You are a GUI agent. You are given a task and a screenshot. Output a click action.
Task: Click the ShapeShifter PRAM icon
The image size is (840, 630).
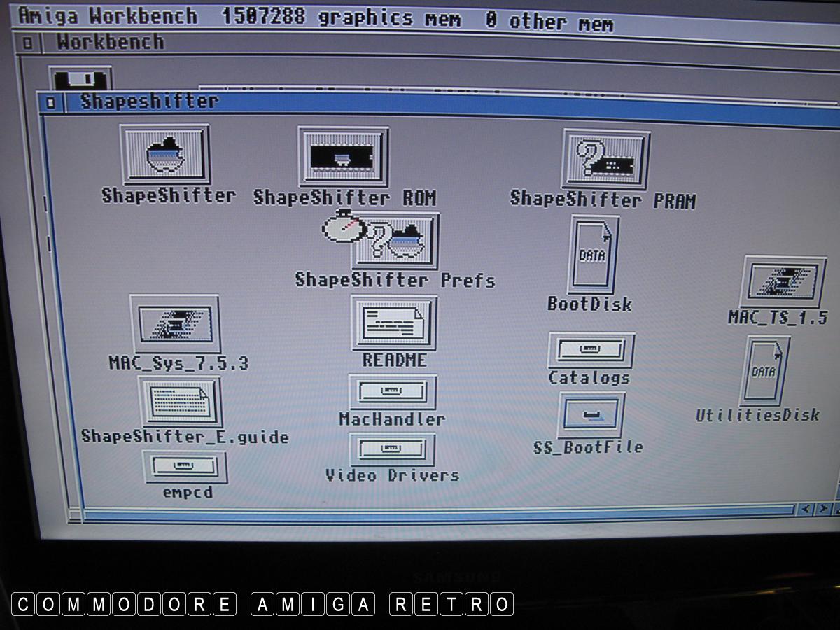(x=606, y=160)
